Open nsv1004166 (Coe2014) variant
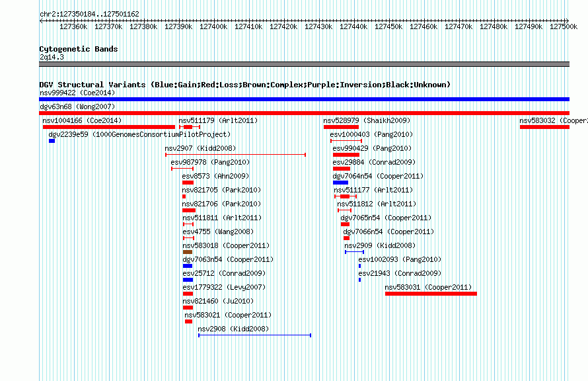588x381 pixels. click(x=82, y=120)
